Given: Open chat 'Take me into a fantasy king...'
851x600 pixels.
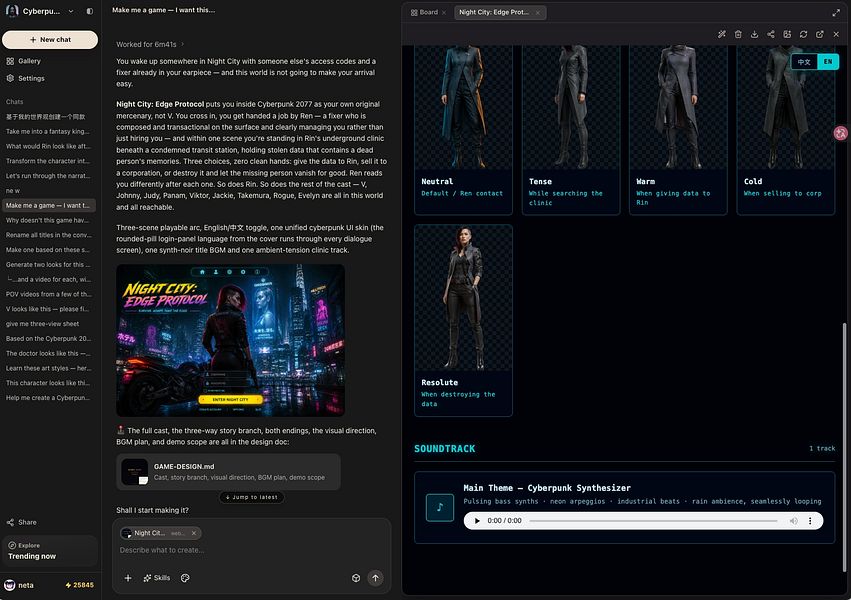Looking at the screenshot, I should click(49, 131).
